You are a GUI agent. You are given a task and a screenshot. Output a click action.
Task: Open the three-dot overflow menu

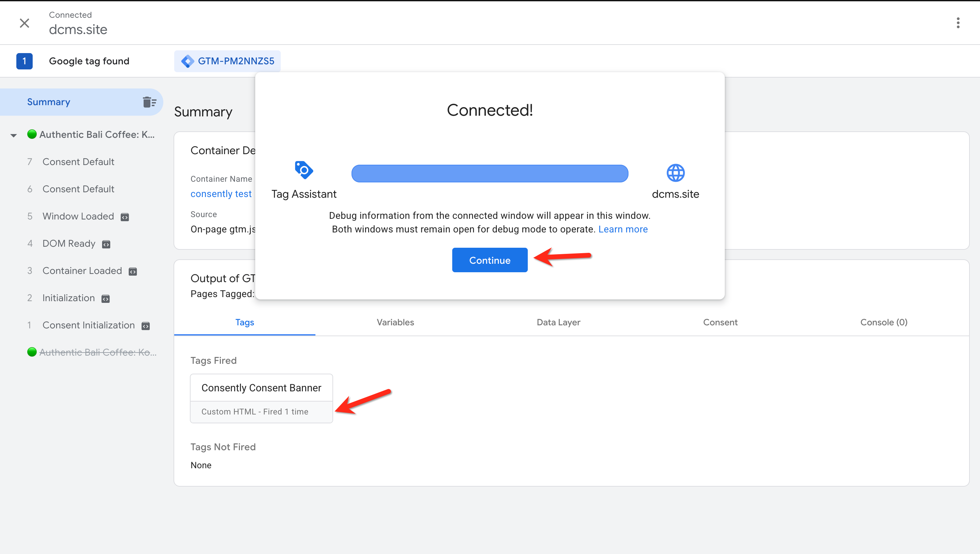[958, 23]
